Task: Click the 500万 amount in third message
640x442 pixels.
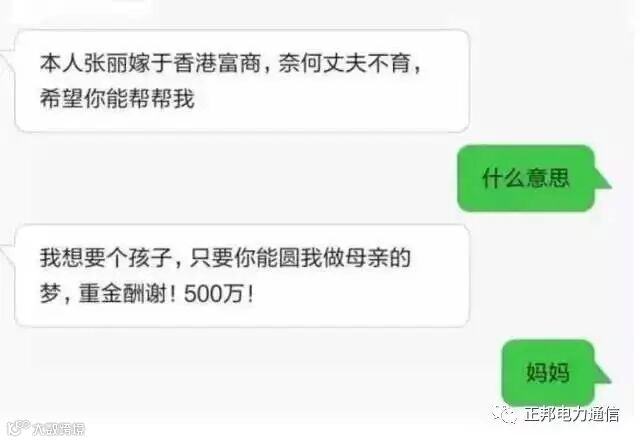Action: pyautogui.click(x=214, y=293)
